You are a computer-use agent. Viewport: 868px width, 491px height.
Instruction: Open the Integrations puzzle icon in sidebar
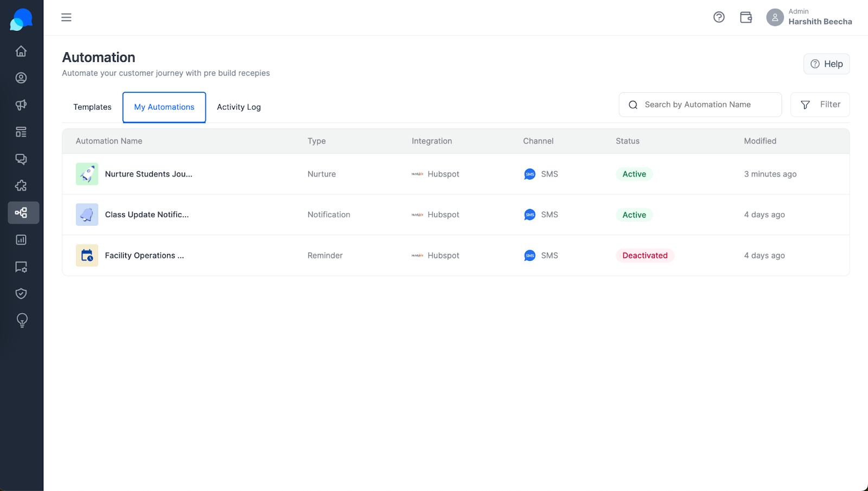pos(21,186)
